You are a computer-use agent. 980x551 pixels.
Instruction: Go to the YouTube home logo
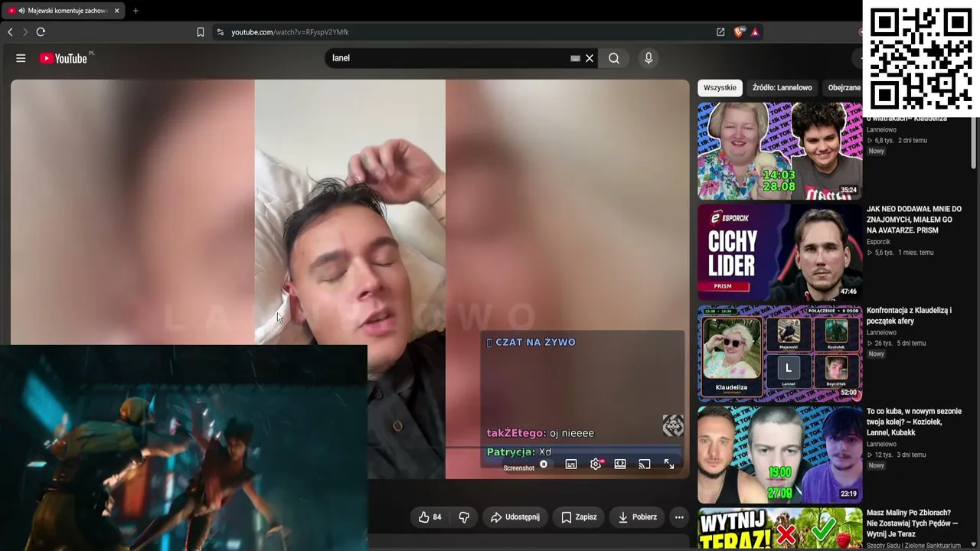tap(64, 58)
